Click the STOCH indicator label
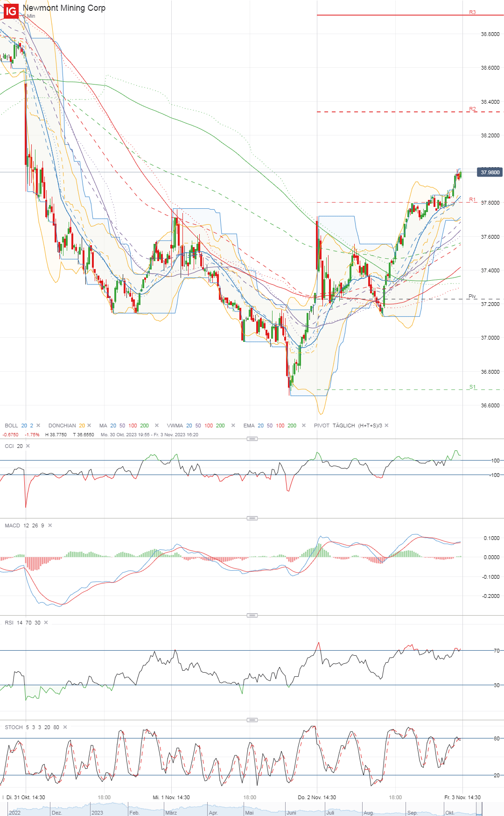This screenshot has width=504, height=816. [14, 727]
